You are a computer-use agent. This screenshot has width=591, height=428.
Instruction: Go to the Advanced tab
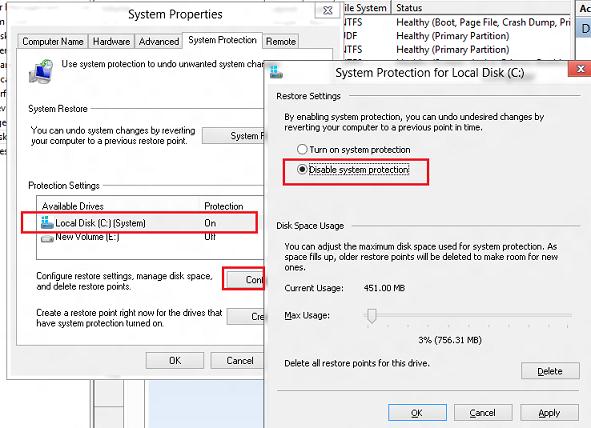[159, 41]
